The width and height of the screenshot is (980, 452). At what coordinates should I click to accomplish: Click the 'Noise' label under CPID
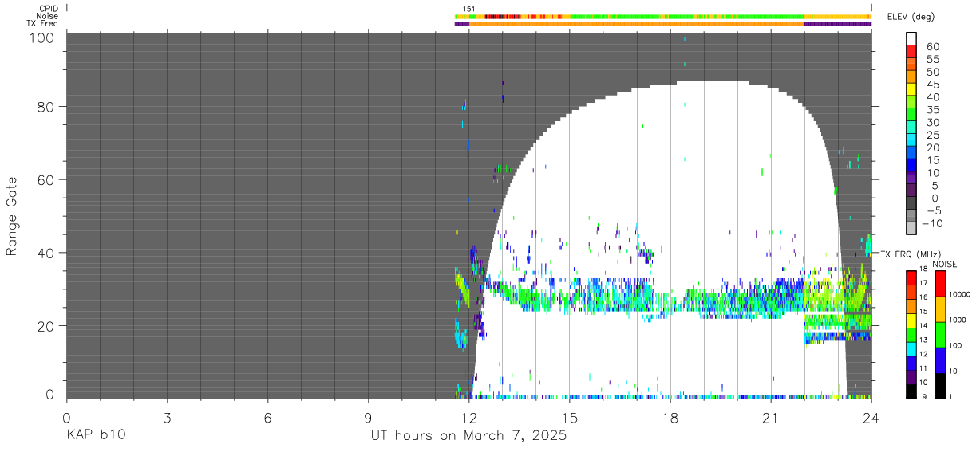tap(47, 16)
